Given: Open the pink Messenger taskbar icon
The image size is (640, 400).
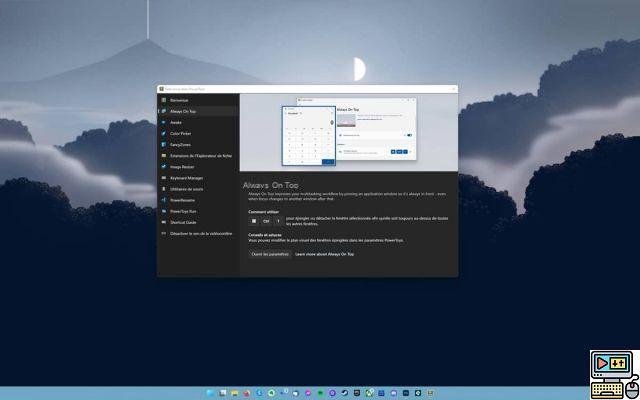Looking at the screenshot, I should click(x=308, y=393).
